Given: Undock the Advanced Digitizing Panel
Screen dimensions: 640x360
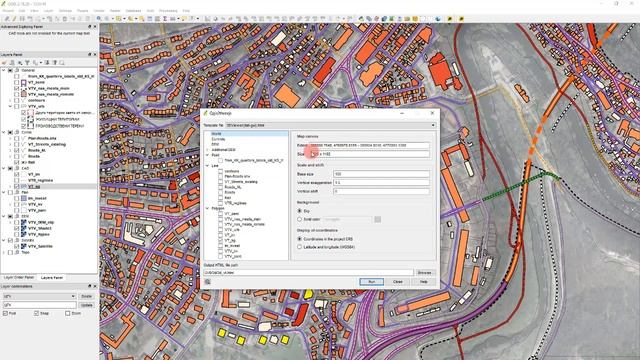Looking at the screenshot, I should click(89, 27).
